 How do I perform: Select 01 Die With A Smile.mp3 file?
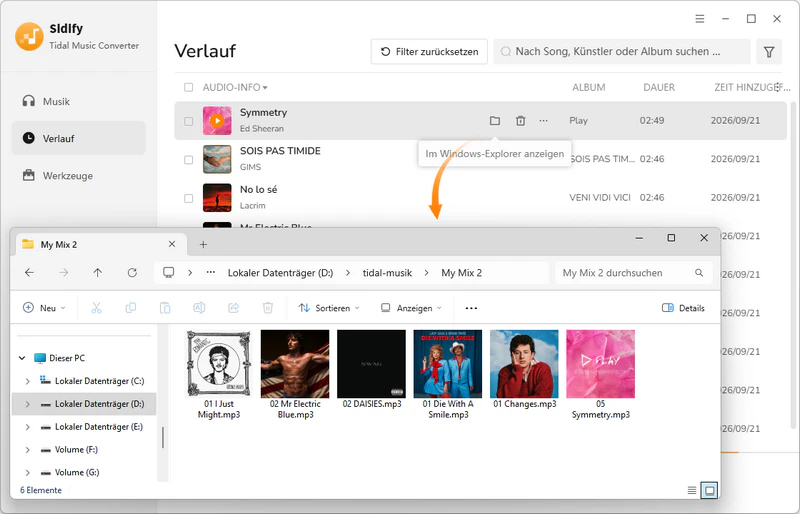point(448,375)
